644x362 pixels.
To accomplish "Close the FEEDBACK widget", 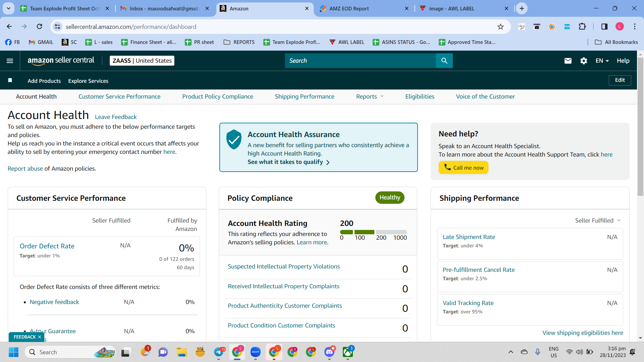I will 40,337.
